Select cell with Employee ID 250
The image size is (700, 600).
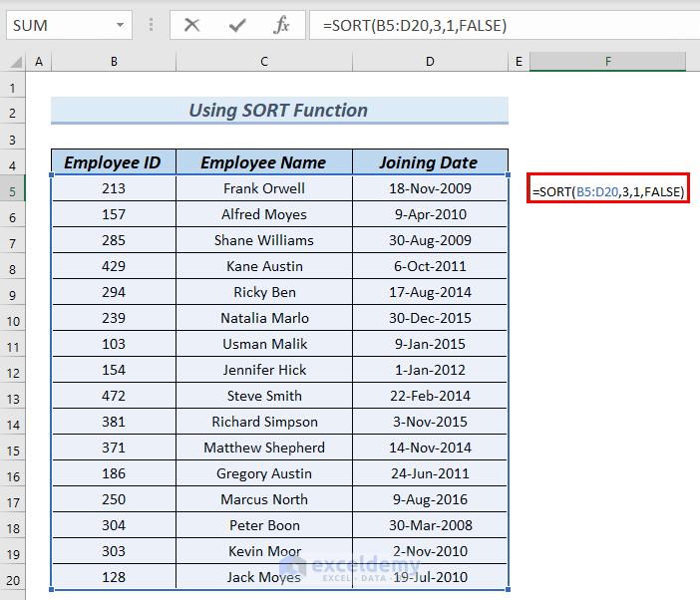click(x=114, y=498)
